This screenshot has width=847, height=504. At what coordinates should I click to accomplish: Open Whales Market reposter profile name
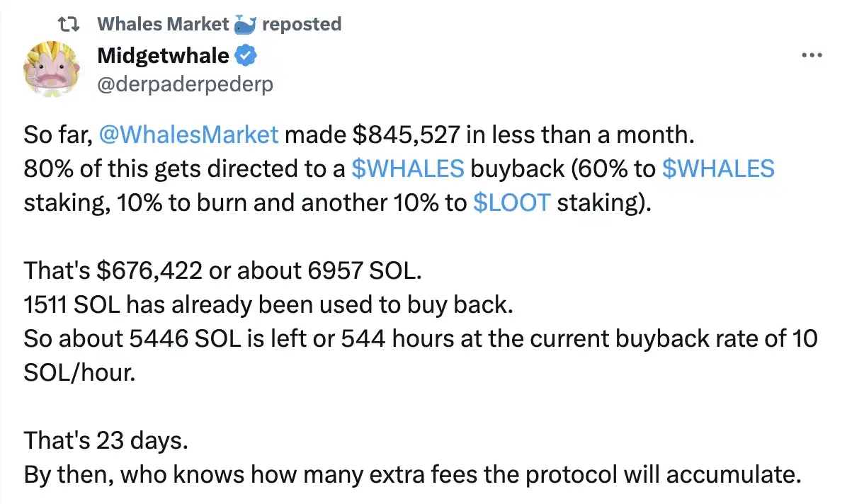click(x=162, y=24)
